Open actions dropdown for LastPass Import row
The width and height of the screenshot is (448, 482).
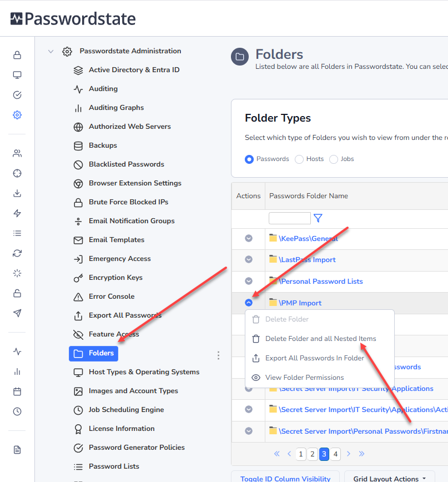coord(249,259)
